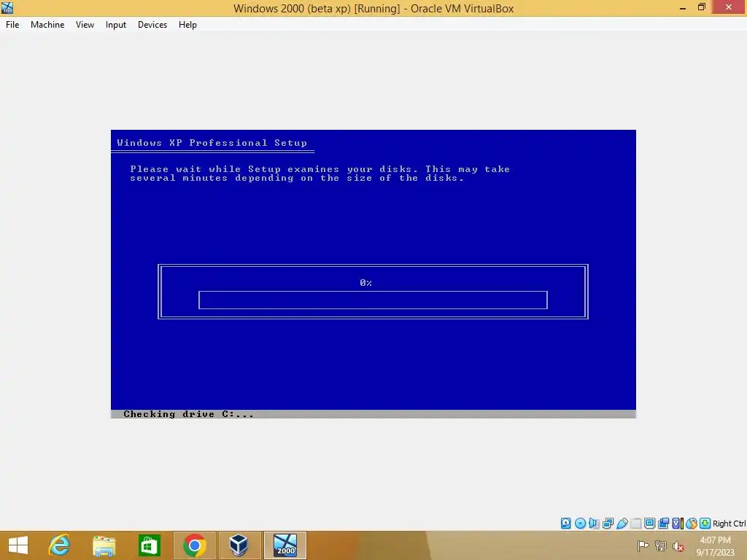This screenshot has width=747, height=560.
Task: Click the keyboard capture green arrow icon
Action: click(x=705, y=524)
